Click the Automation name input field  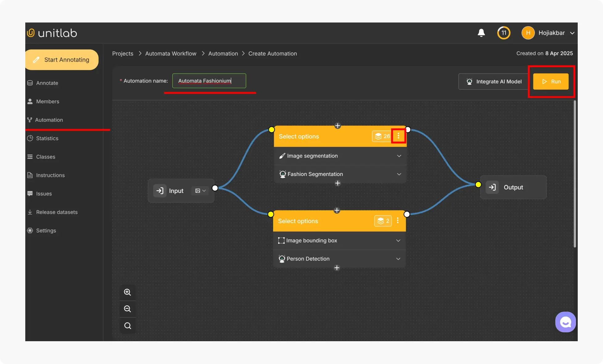click(209, 81)
